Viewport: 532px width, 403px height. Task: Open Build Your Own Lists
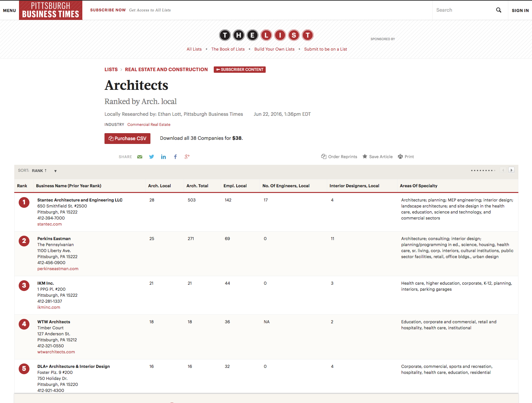pos(274,49)
